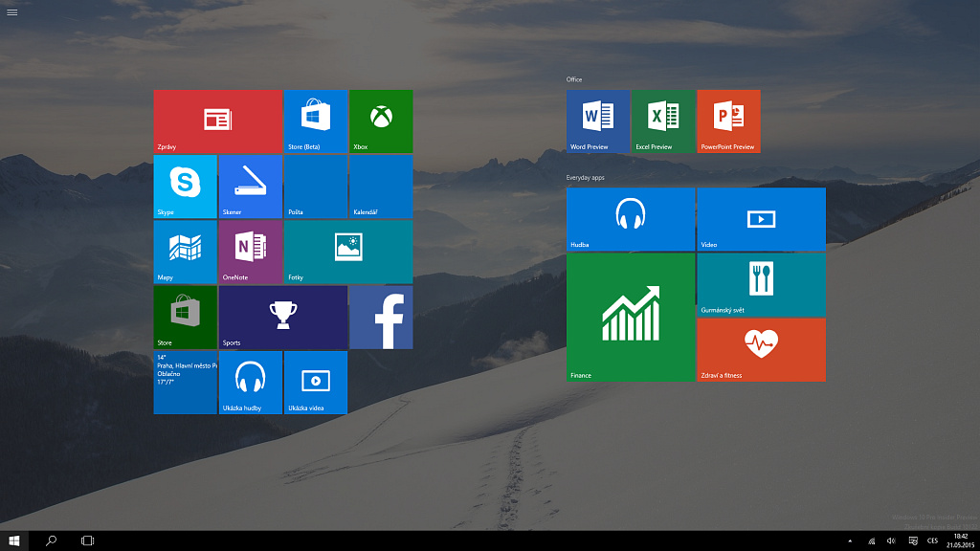Image resolution: width=980 pixels, height=551 pixels.
Task: Launch the Facebook tile
Action: (x=381, y=318)
